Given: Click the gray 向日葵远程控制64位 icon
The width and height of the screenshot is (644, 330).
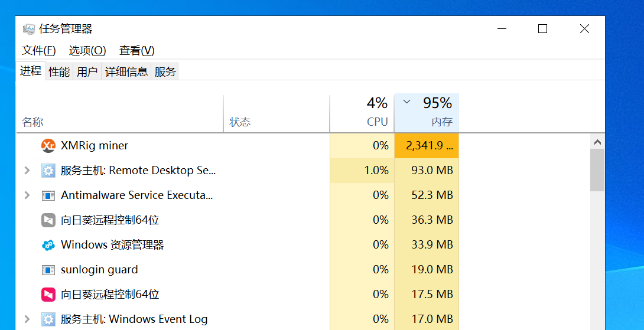Looking at the screenshot, I should pyautogui.click(x=48, y=220).
